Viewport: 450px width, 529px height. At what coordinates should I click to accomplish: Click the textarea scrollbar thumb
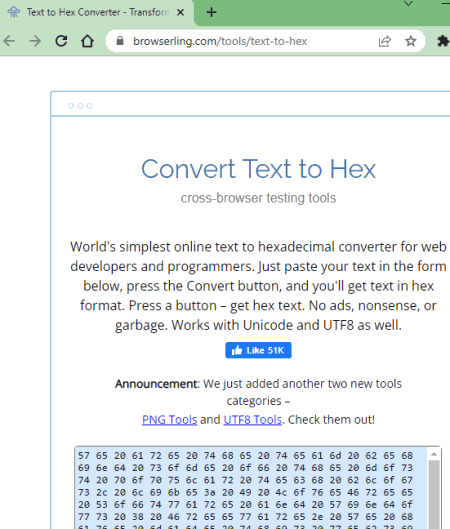(x=434, y=494)
